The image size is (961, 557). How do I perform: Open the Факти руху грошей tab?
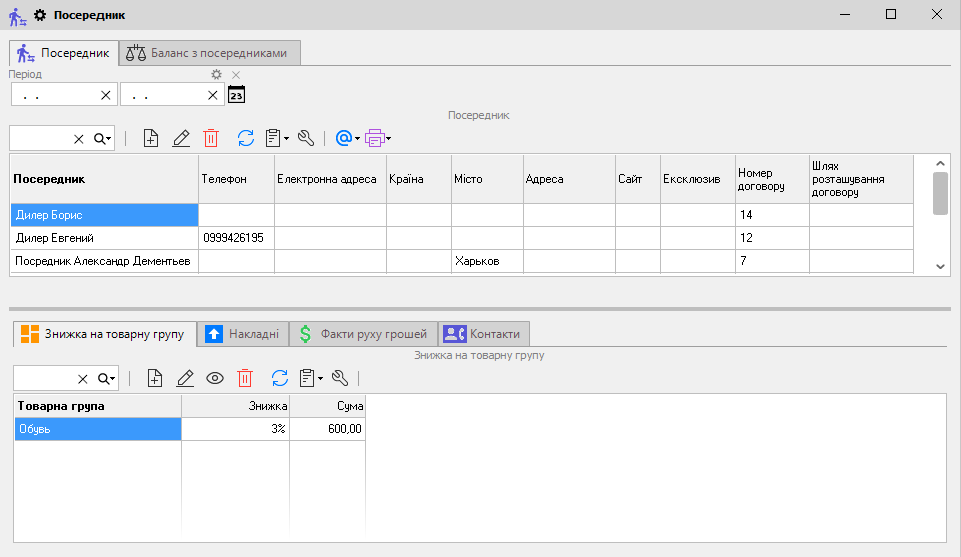coord(364,334)
